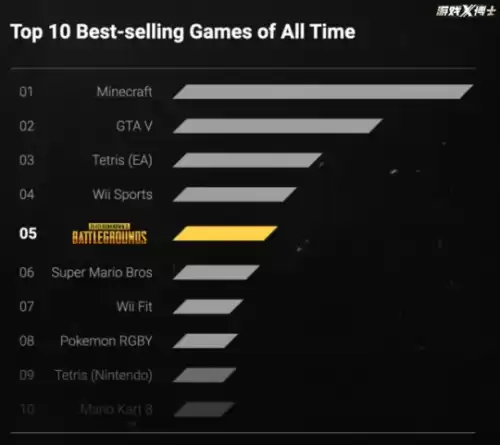The width and height of the screenshot is (500, 445).
Task: Click the GTA V label
Action: pos(134,126)
